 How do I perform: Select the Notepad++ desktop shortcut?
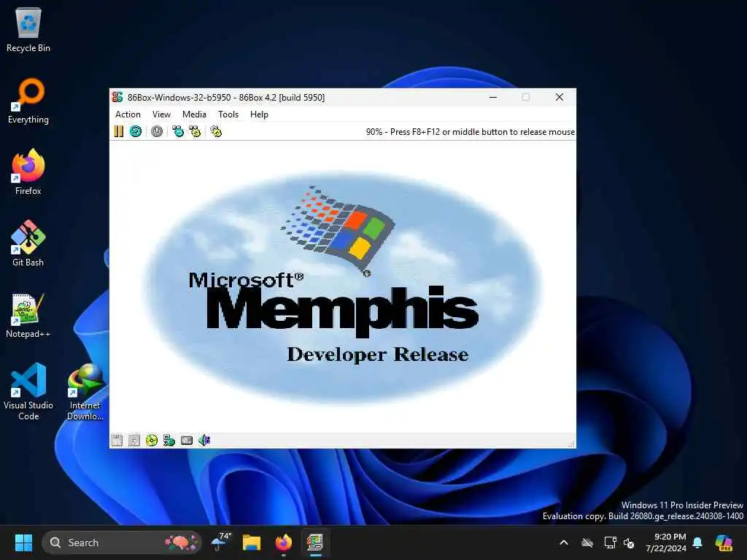28,316
